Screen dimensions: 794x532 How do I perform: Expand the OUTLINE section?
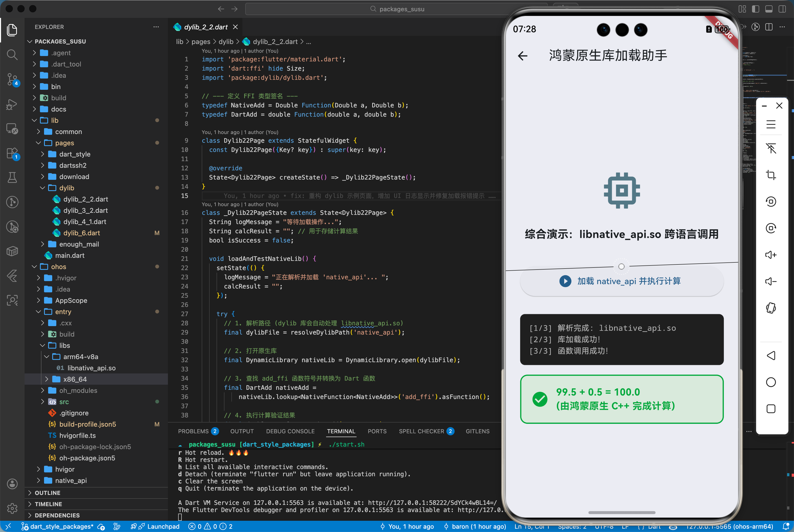pyautogui.click(x=48, y=493)
